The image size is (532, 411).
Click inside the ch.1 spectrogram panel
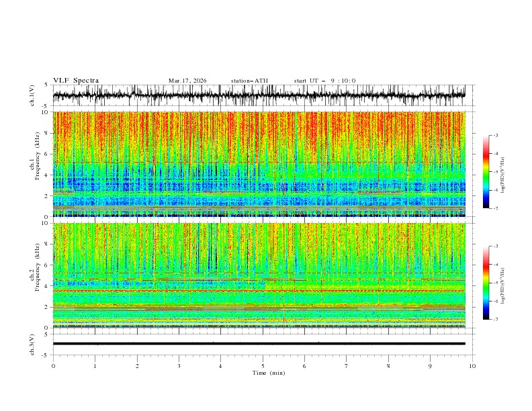click(x=259, y=164)
